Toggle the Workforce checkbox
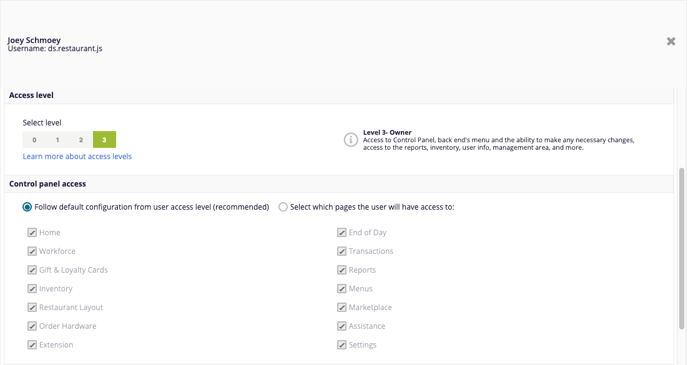The height and width of the screenshot is (365, 688). [x=32, y=251]
